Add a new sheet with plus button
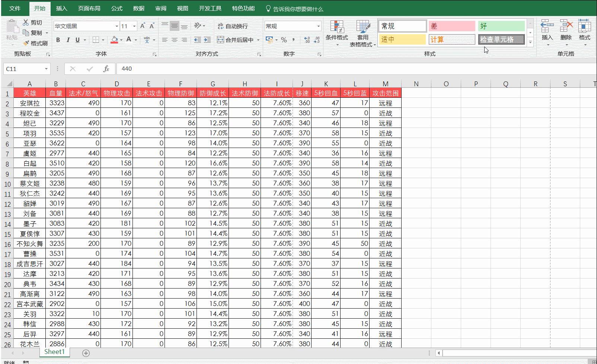The height and width of the screenshot is (364, 597). [86, 353]
